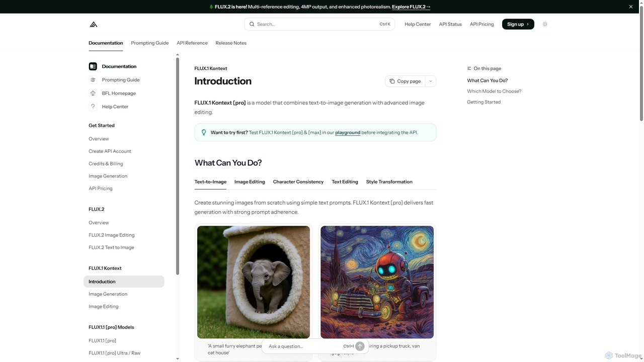Open the Prompting Guide top tab
The image size is (644, 362).
pos(150,43)
